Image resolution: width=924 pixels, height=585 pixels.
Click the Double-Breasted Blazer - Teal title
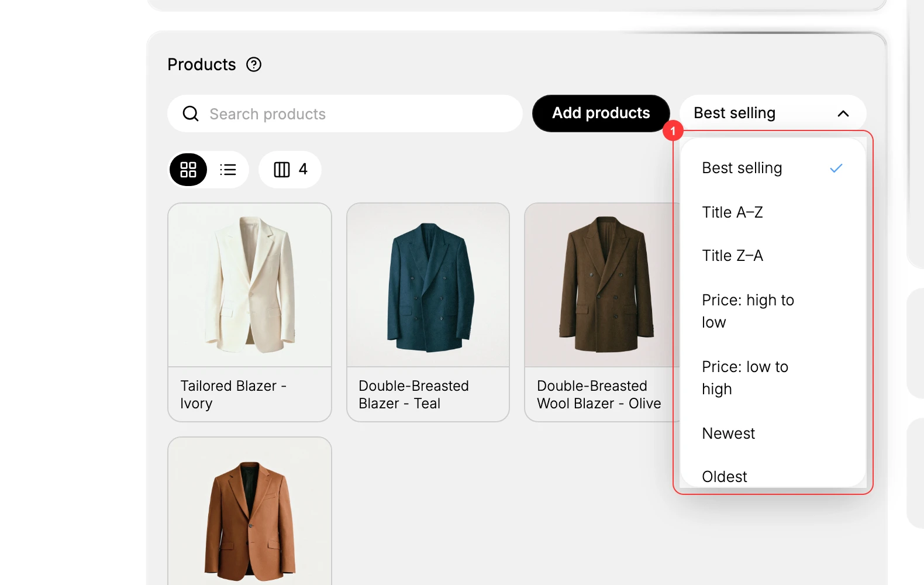[x=413, y=395]
